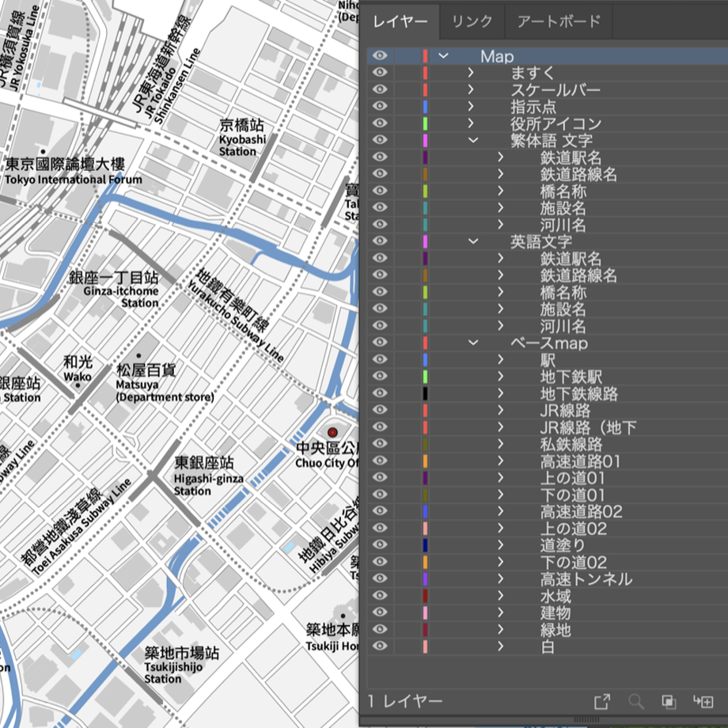This screenshot has height=728, width=728.
Task: Click the purple color bar of 高速トンネル
Action: (x=425, y=578)
